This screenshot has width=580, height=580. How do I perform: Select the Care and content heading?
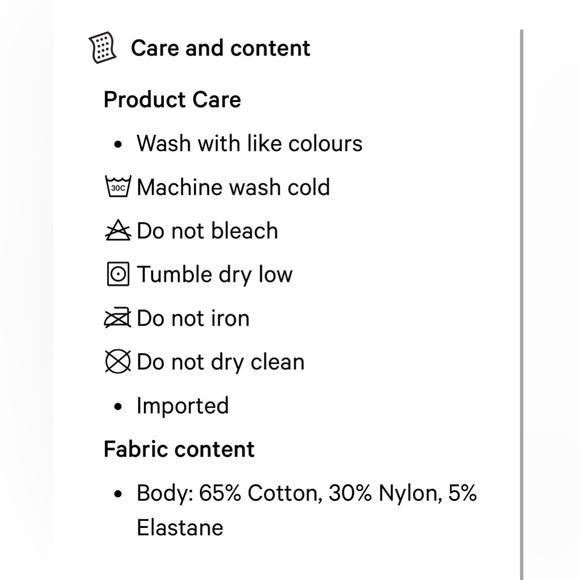(x=220, y=48)
